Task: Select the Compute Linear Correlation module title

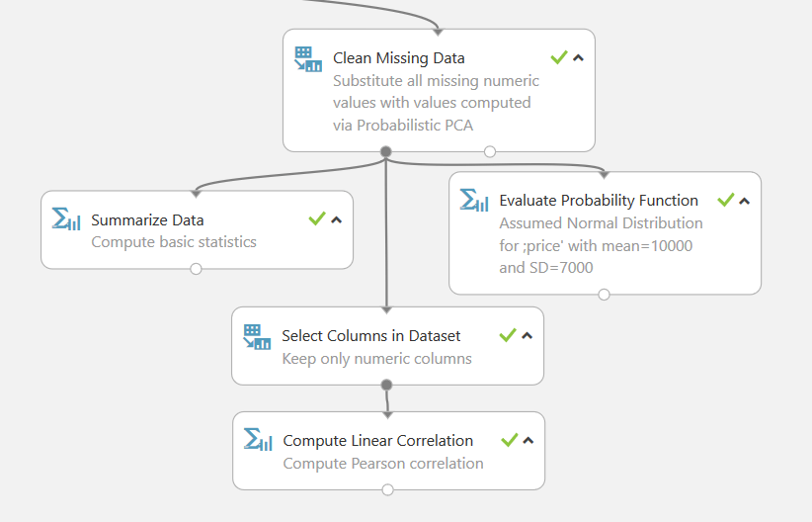Action: tap(377, 441)
